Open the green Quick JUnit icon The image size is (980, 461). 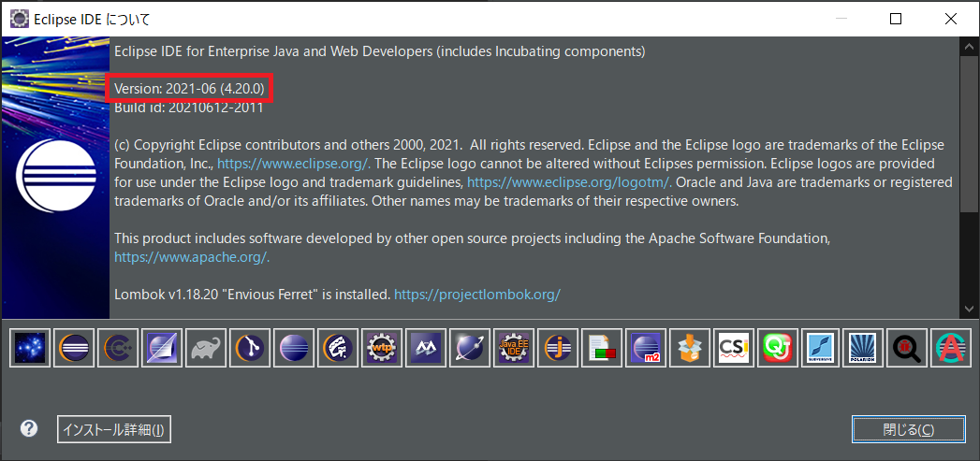(778, 347)
